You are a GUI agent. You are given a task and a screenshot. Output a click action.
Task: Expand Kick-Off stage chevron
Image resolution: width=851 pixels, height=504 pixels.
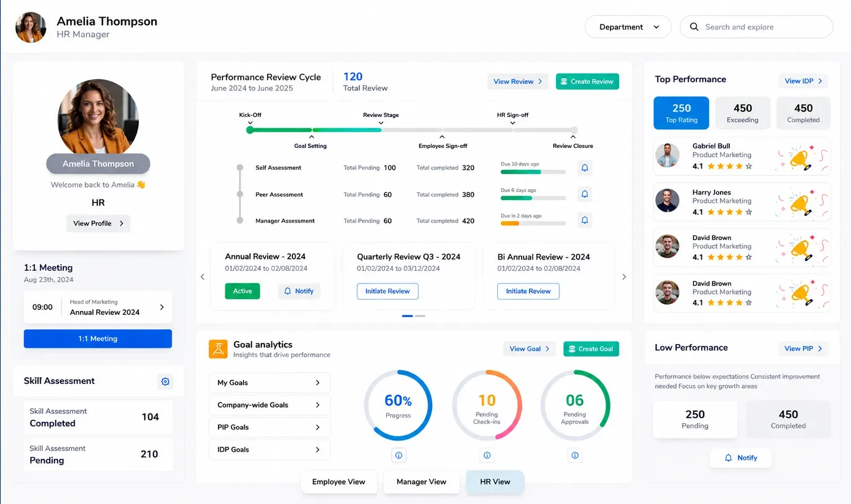(250, 123)
